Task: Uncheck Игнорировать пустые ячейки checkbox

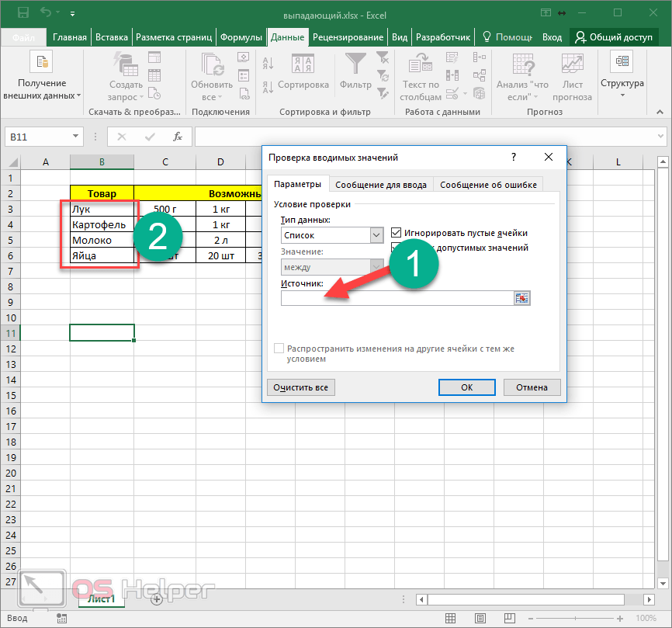Action: coord(397,233)
